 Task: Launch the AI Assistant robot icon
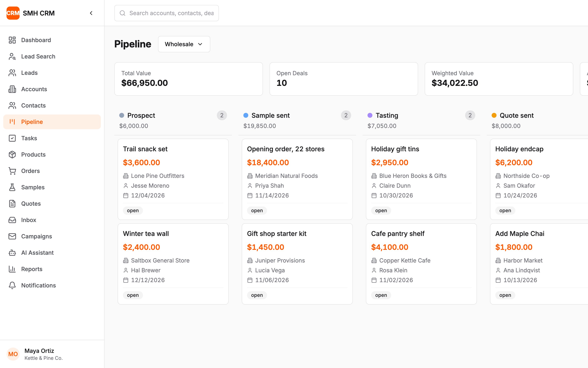[x=12, y=253]
